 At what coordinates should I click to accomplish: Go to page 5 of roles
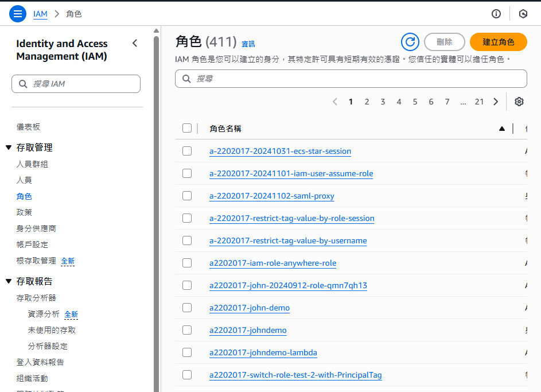point(415,102)
